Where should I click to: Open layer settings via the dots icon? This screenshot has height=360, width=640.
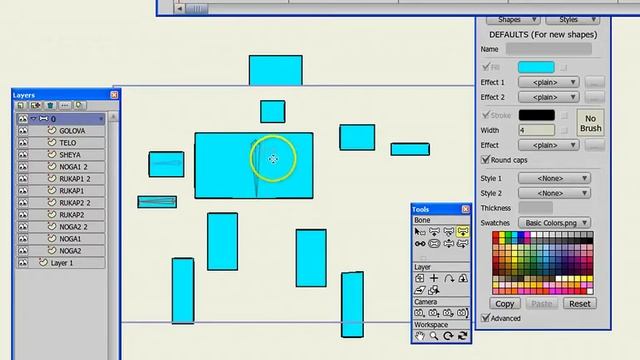click(65, 106)
